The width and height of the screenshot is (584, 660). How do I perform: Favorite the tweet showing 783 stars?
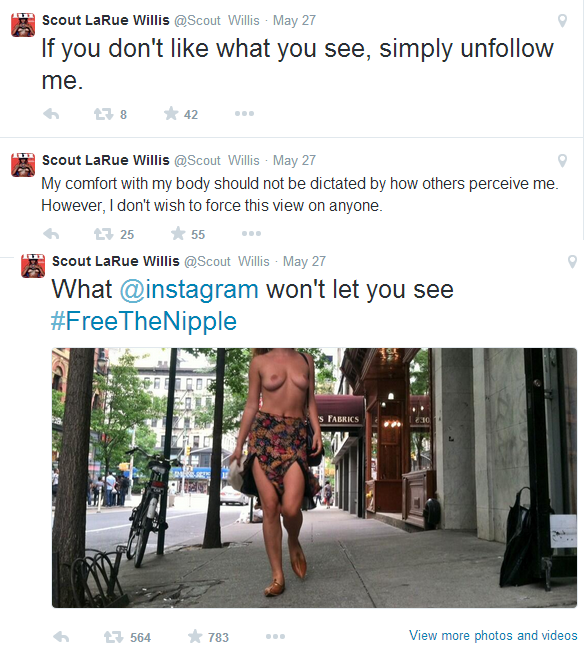(195, 636)
